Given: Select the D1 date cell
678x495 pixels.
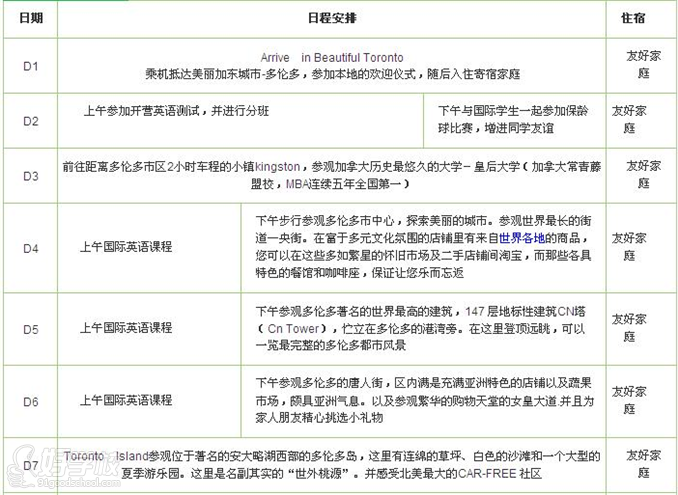Looking at the screenshot, I should (31, 66).
